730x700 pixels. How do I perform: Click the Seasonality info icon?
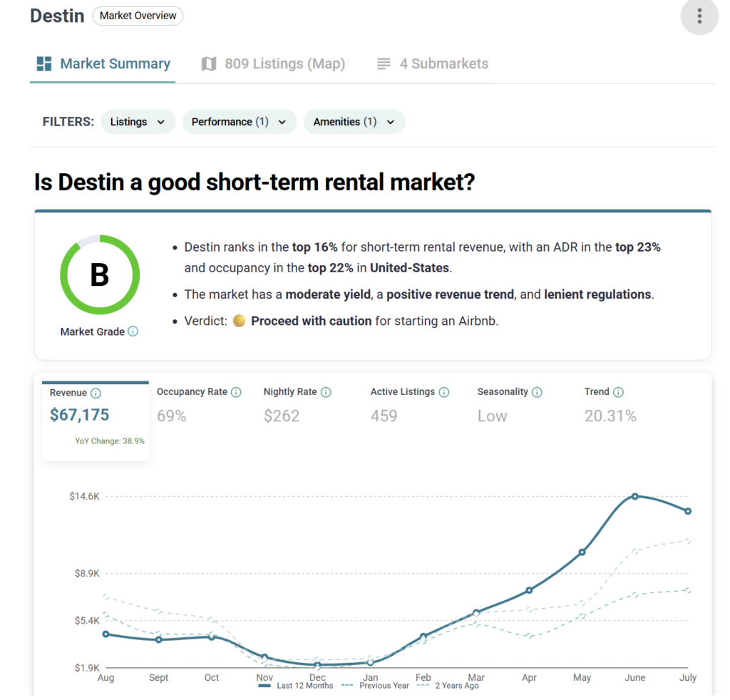537,392
